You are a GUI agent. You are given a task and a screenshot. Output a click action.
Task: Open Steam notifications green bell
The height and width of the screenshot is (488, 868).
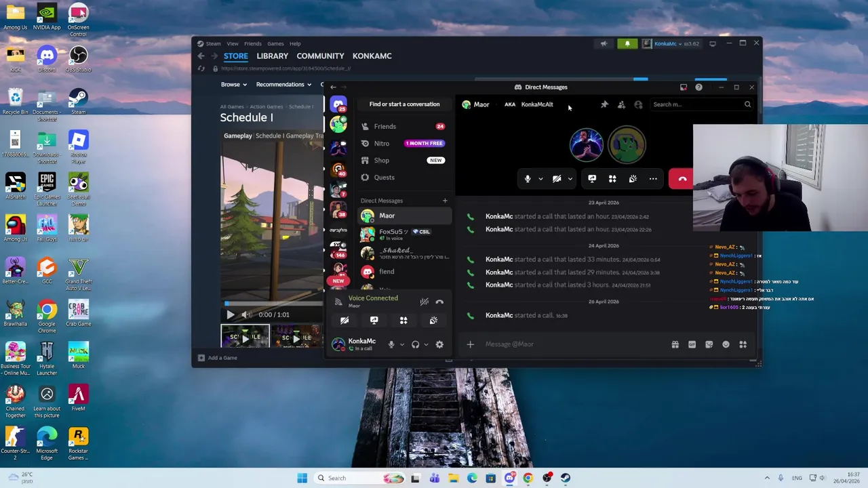[x=627, y=43]
